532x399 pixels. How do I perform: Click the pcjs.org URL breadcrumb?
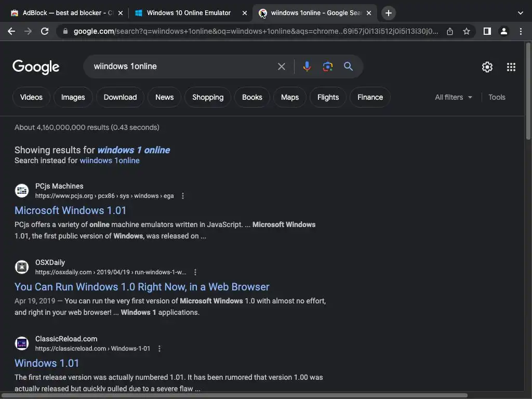[x=104, y=196]
